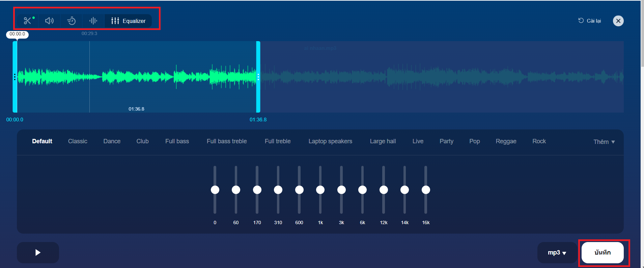Pick the Laptop speakers preset
644x268 pixels.
330,141
